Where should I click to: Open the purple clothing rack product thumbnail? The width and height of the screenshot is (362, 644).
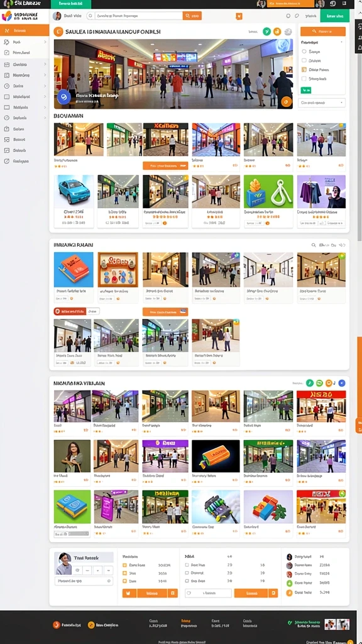[x=321, y=191]
